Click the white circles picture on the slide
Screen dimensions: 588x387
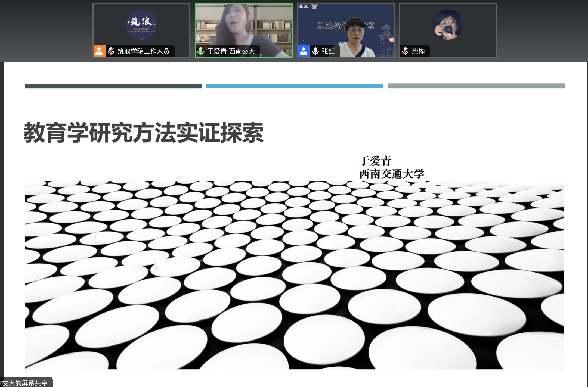point(294,275)
